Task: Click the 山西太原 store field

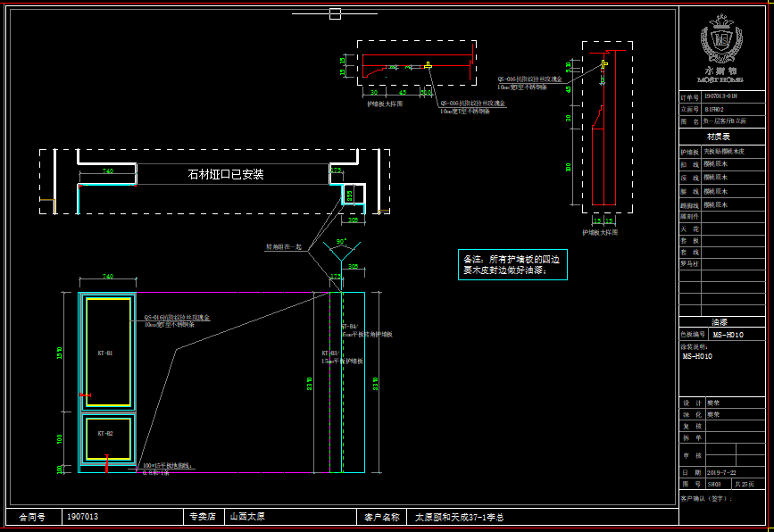Action: coord(247,517)
